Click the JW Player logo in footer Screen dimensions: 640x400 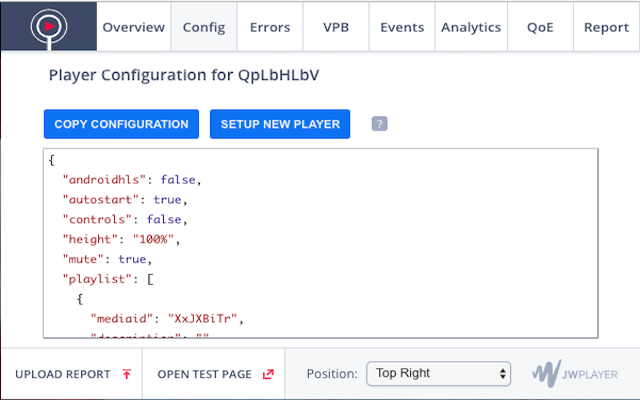pyautogui.click(x=574, y=374)
